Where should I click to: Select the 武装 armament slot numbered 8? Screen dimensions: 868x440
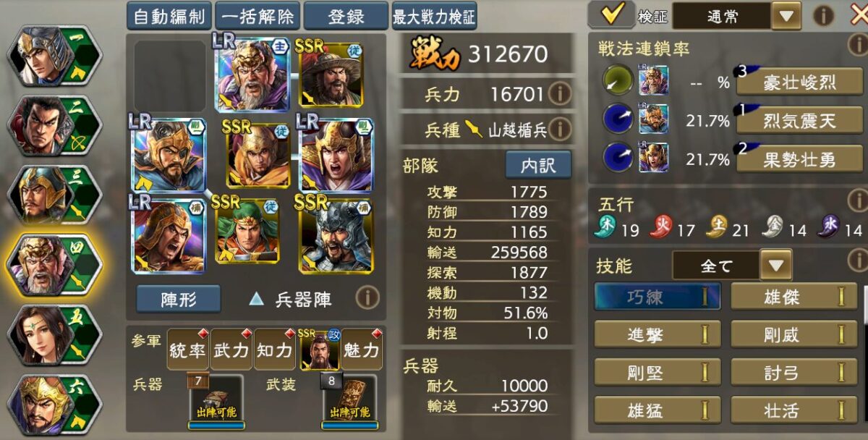coord(349,398)
